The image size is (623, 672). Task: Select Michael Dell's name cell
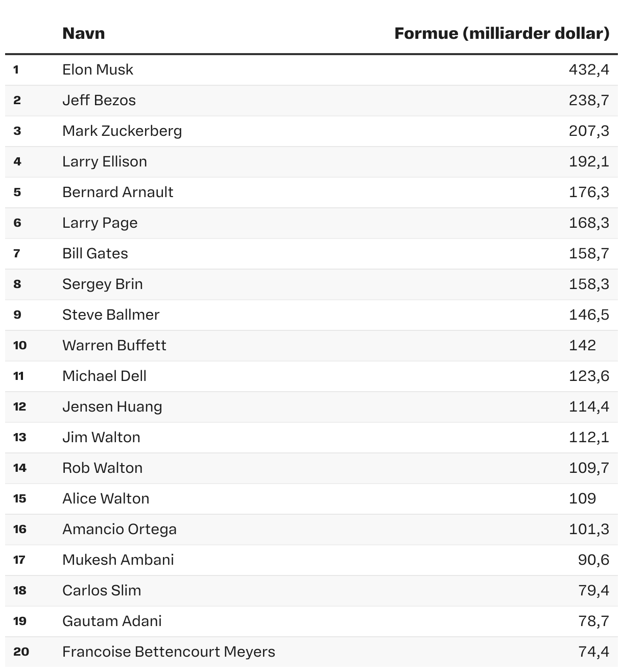(x=104, y=376)
